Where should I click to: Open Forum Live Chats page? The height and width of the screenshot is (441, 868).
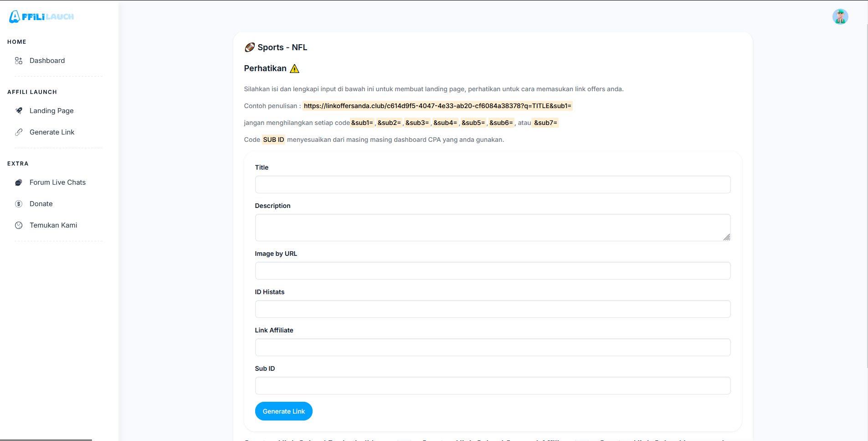point(57,182)
